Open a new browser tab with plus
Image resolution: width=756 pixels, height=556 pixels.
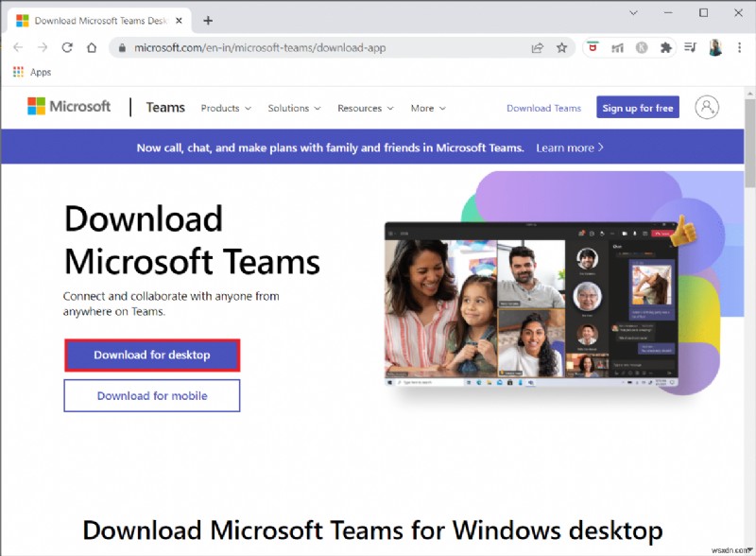pyautogui.click(x=208, y=20)
